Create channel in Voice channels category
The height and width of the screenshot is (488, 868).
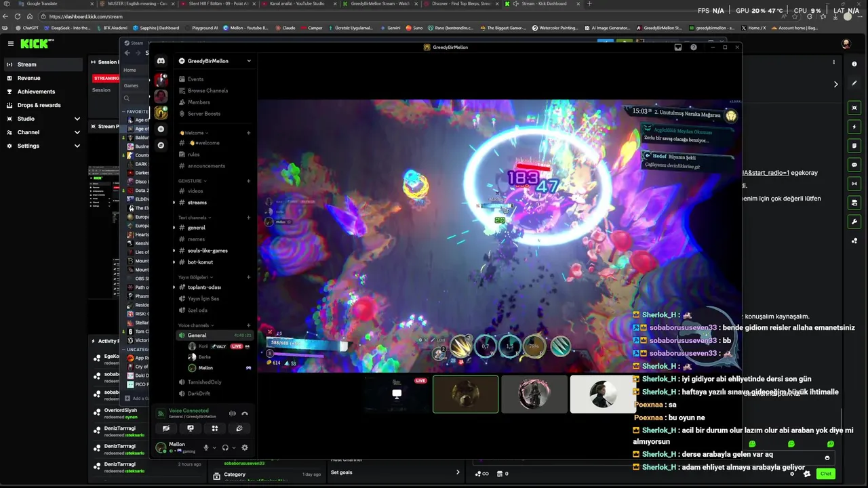(x=249, y=325)
